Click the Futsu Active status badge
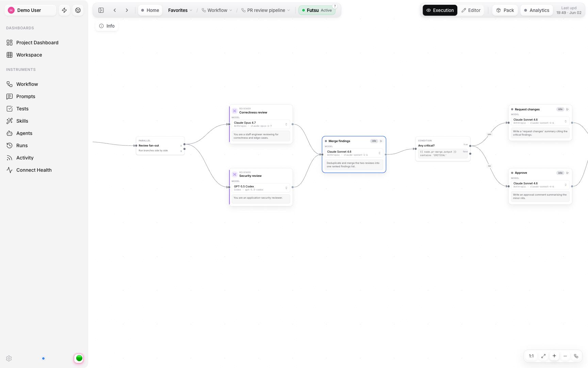Image resolution: width=588 pixels, height=368 pixels. 317,10
